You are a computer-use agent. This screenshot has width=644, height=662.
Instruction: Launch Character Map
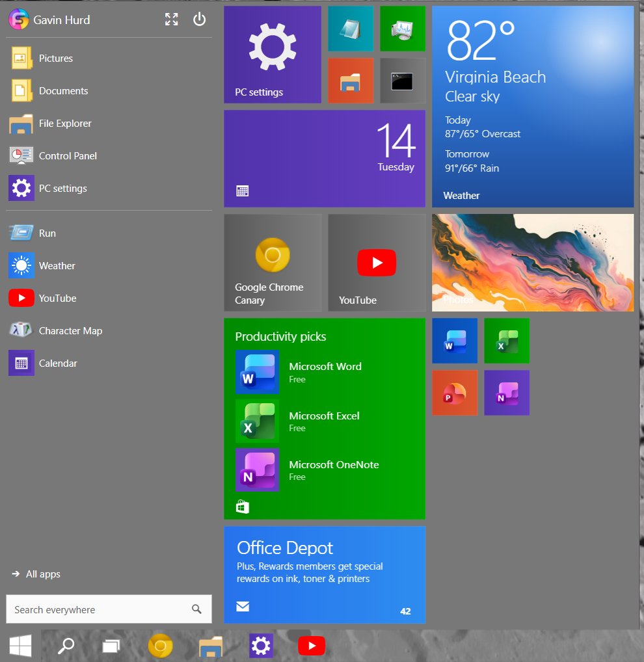coord(109,330)
